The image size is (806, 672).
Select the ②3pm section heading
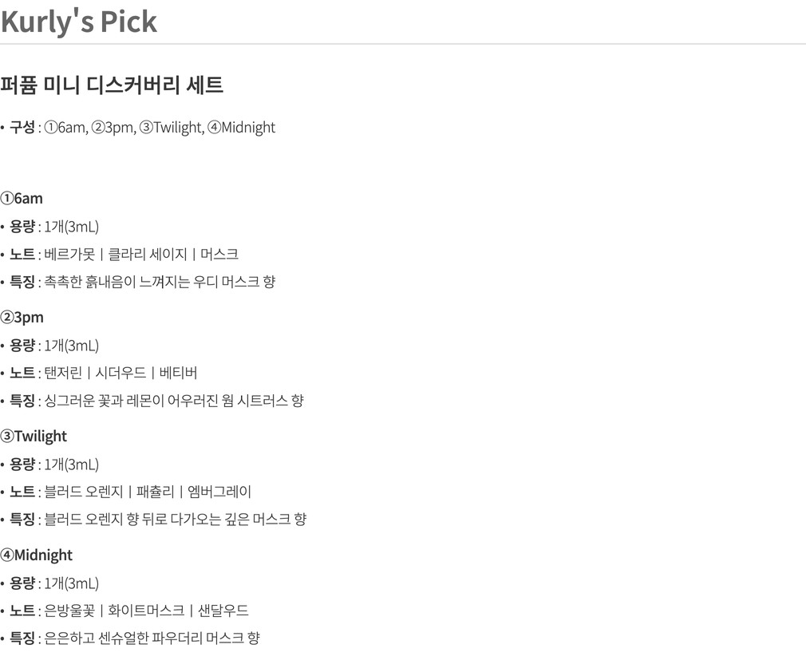[22, 317]
